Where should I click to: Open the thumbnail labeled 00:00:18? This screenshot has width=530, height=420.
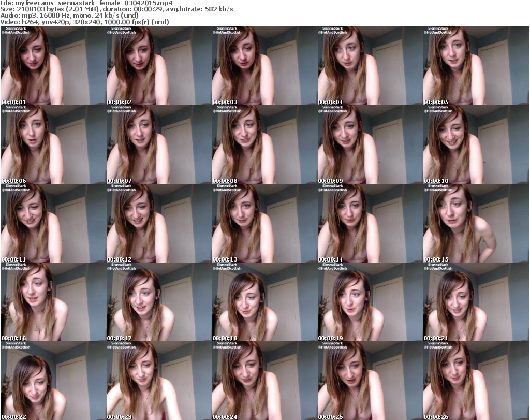(x=264, y=302)
